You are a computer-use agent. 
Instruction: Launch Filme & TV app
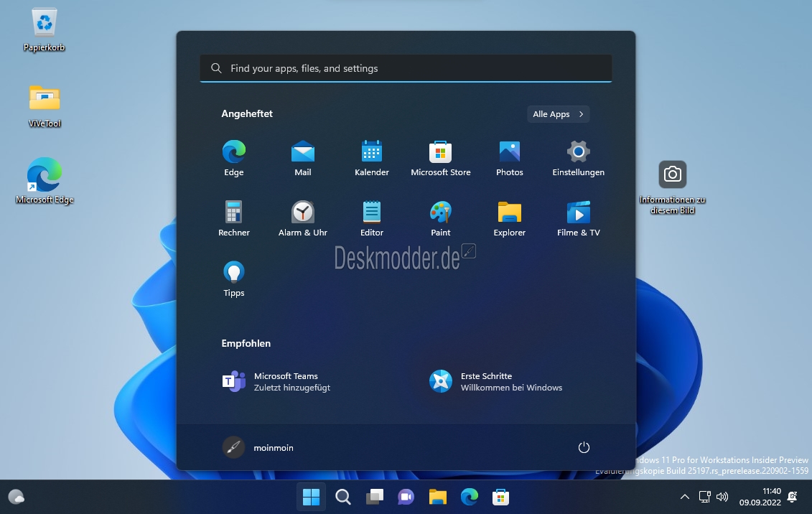coord(578,218)
